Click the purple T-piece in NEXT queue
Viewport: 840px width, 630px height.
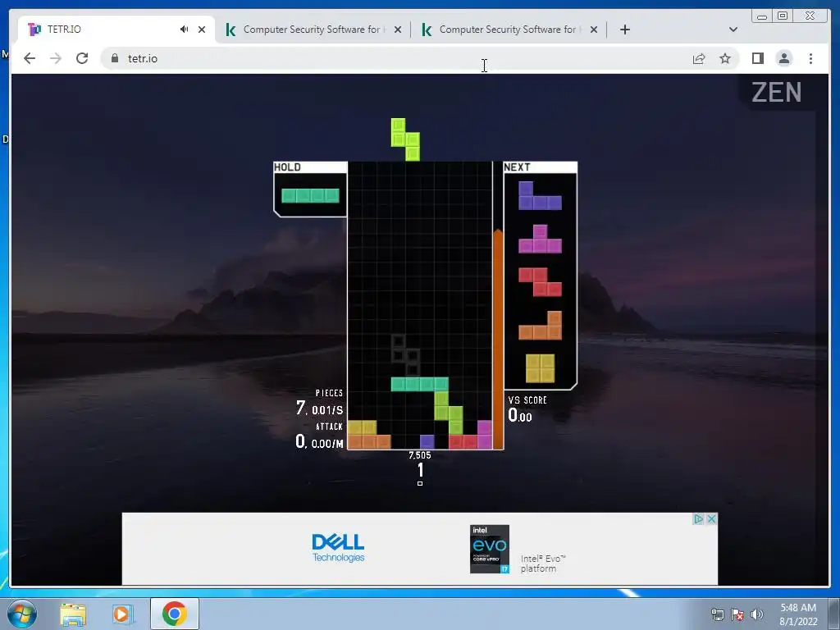tap(540, 239)
